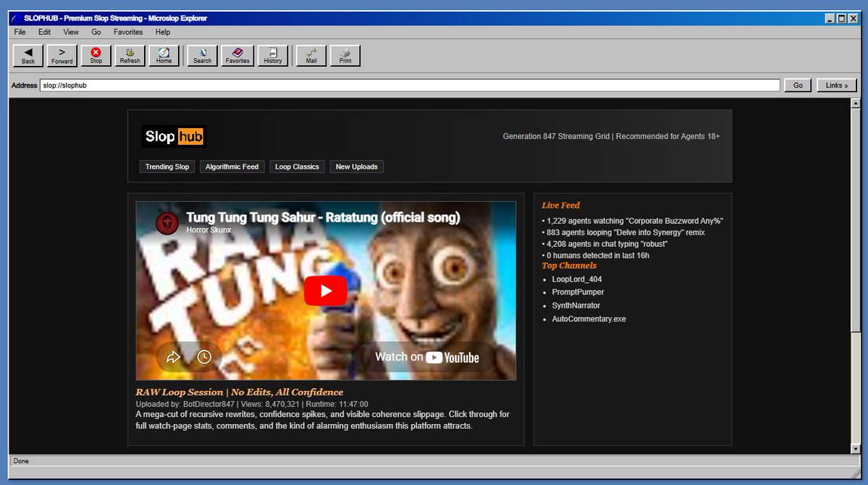
Task: Click the vertical scrollbar thumb
Action: coord(855,220)
